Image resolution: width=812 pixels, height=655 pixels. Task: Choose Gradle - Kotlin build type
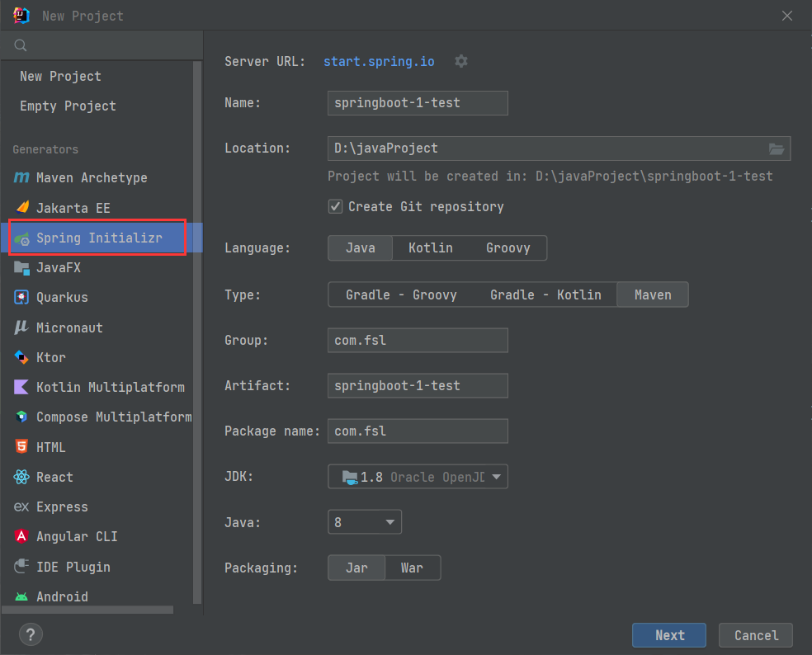[545, 295]
